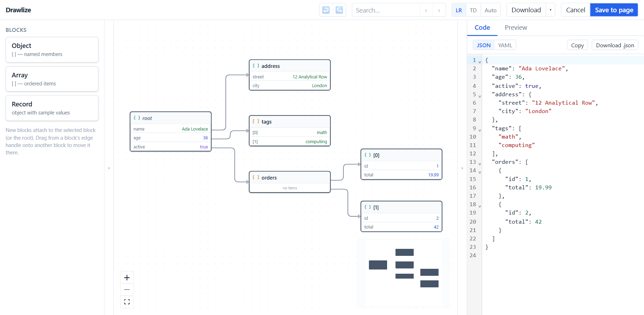Open the Code tab
The image size is (644, 315).
point(482,28)
